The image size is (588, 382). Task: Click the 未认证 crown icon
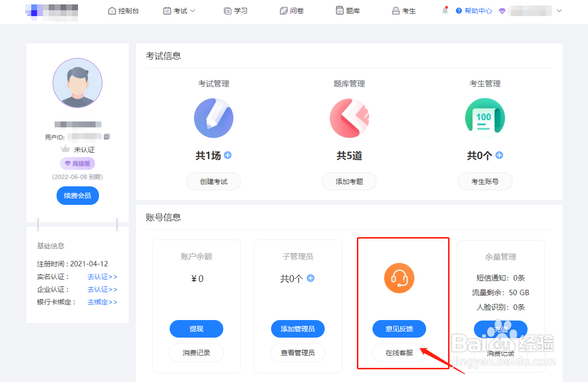coord(65,150)
